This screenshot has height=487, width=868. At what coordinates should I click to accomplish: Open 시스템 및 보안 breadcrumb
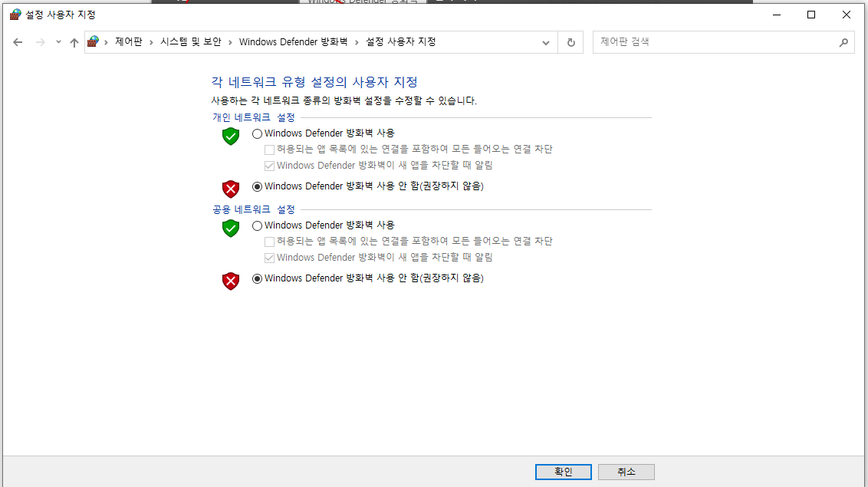click(191, 41)
